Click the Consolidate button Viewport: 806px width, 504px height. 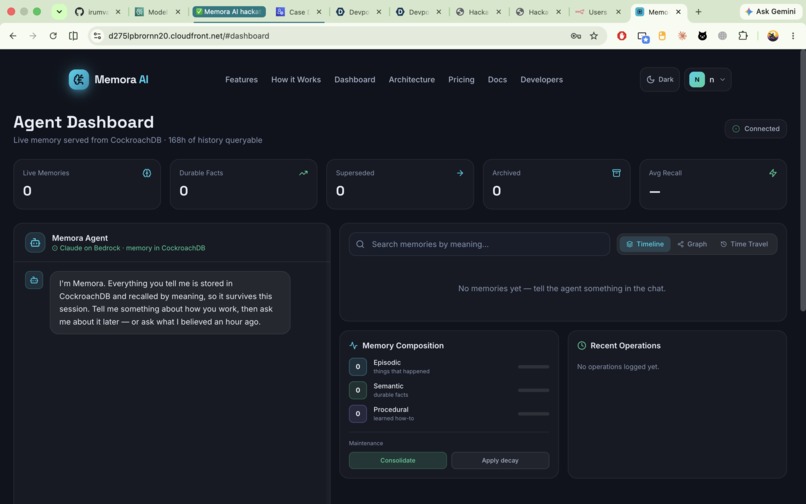pyautogui.click(x=398, y=460)
